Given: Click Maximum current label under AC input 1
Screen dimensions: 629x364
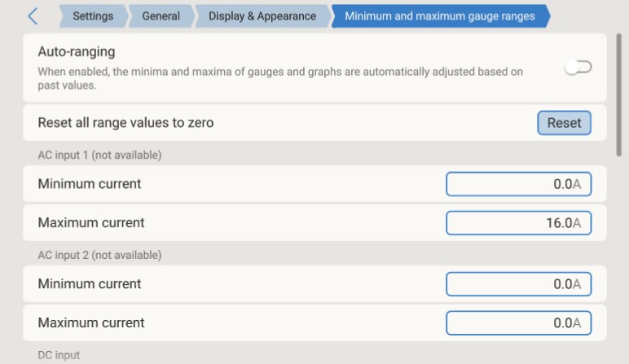Looking at the screenshot, I should click(x=91, y=222).
